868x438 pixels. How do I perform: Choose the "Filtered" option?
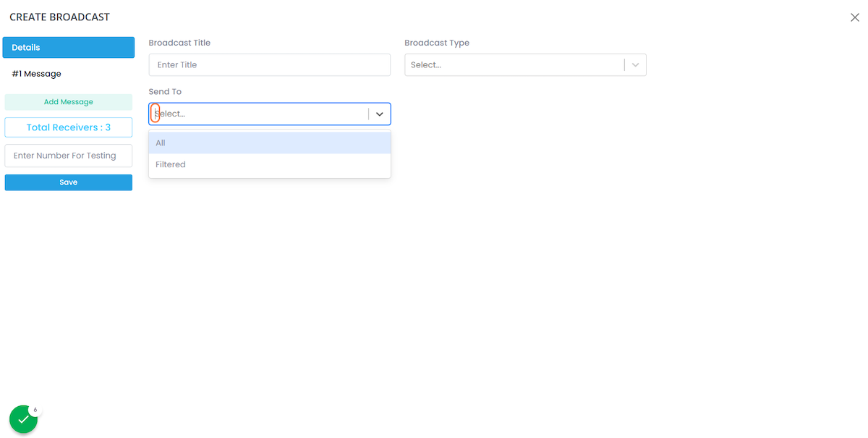(269, 165)
